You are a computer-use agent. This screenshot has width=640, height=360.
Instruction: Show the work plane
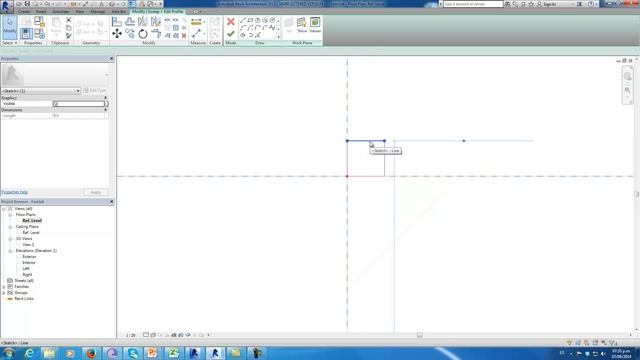click(x=302, y=25)
